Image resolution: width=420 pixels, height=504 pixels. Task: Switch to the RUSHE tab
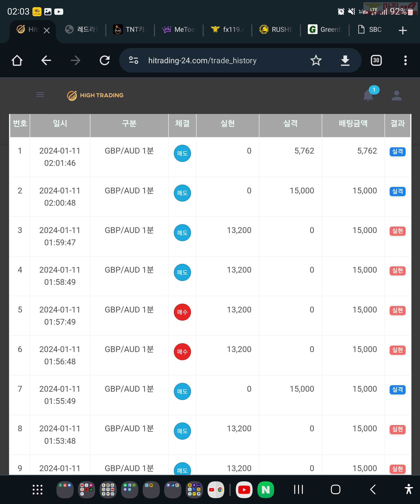276,29
